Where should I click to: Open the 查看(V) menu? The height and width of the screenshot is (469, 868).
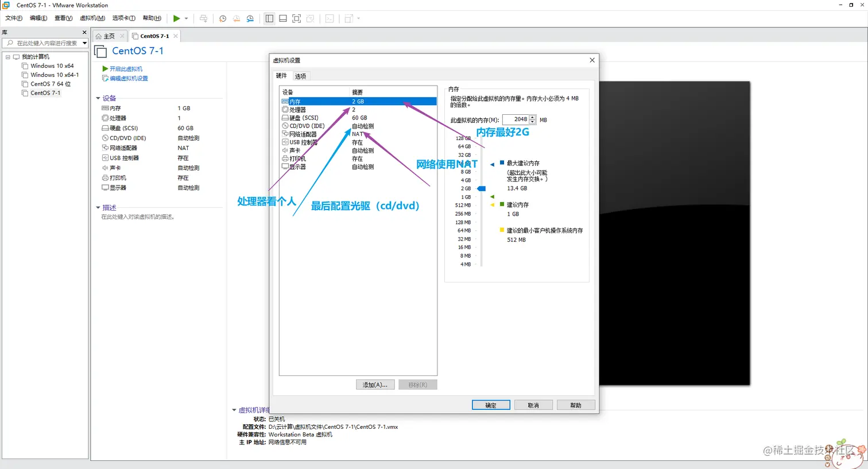pyautogui.click(x=63, y=18)
